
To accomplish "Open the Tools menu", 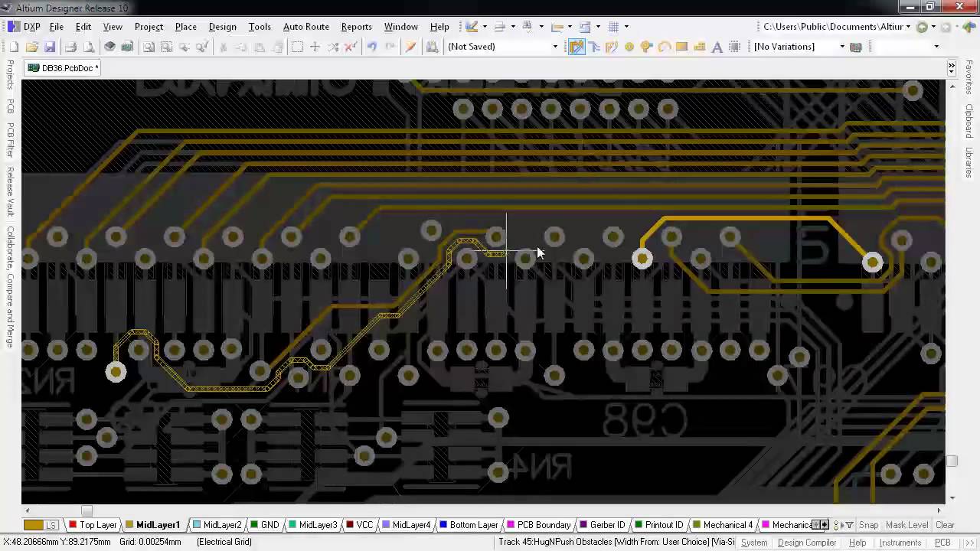I will coord(260,27).
